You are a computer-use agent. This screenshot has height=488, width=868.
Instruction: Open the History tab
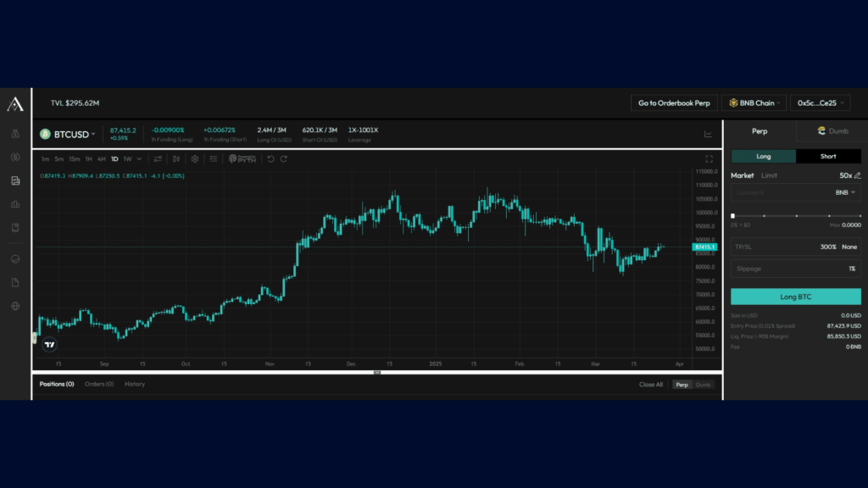[x=135, y=384]
